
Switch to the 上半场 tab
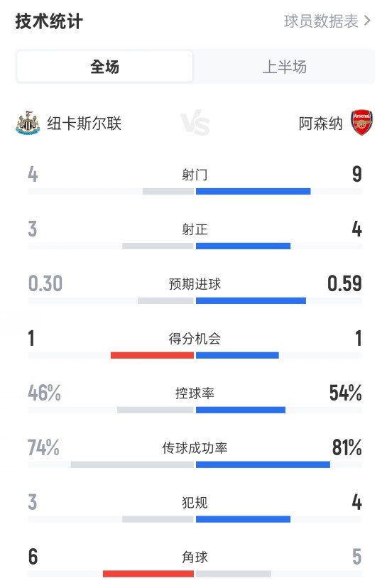(285, 67)
